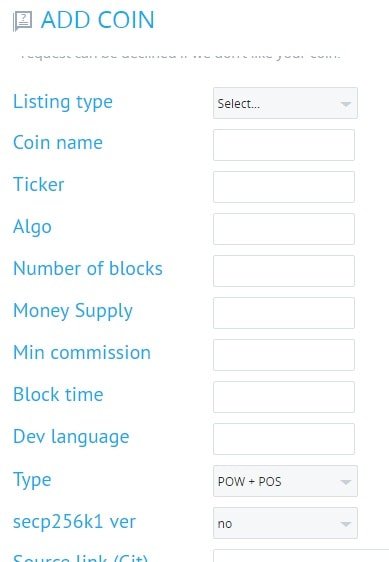
Task: Focus the Money Supply input box
Action: tap(284, 313)
